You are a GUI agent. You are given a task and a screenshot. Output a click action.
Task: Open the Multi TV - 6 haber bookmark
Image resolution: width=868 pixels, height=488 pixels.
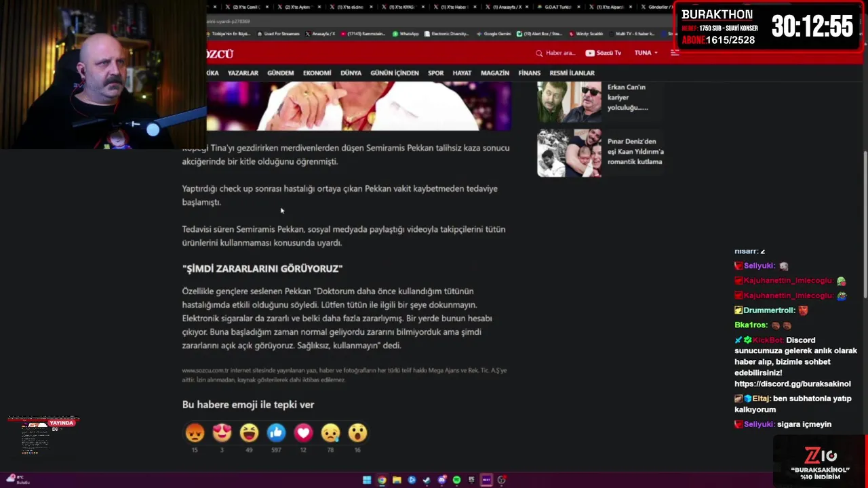click(631, 34)
